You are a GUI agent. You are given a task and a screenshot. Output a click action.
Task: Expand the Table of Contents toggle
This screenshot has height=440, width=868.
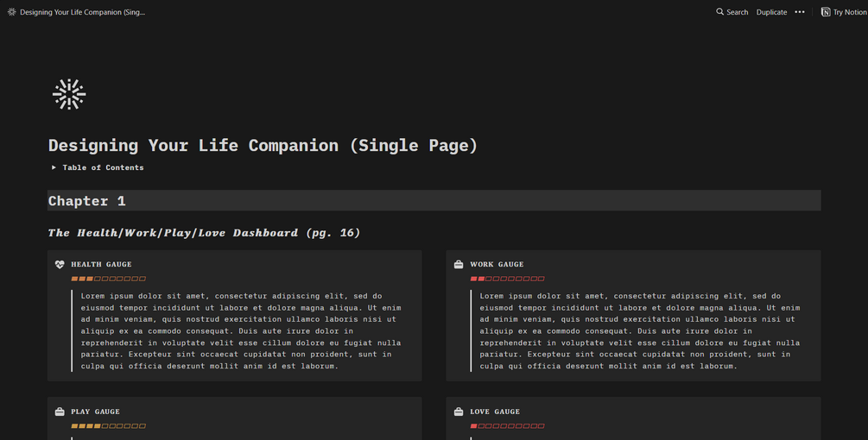pyautogui.click(x=54, y=167)
